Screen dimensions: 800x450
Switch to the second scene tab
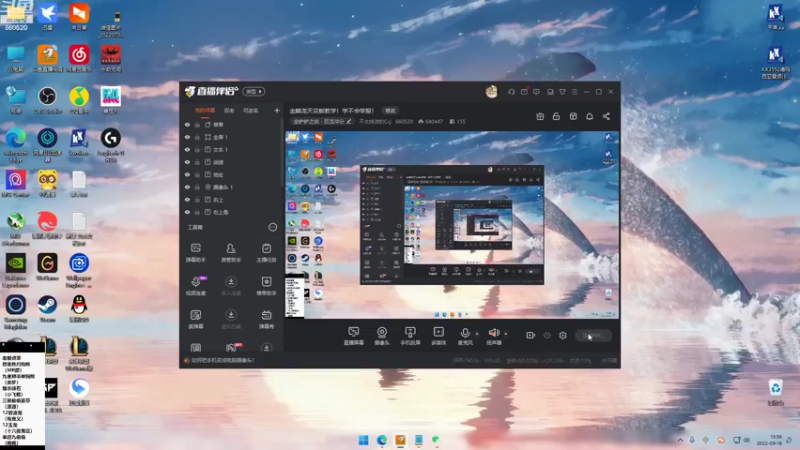click(x=229, y=110)
